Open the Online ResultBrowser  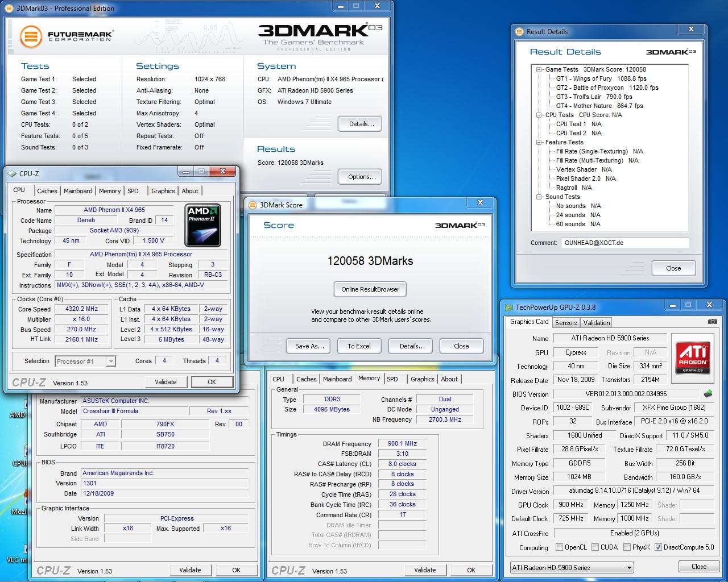[370, 289]
